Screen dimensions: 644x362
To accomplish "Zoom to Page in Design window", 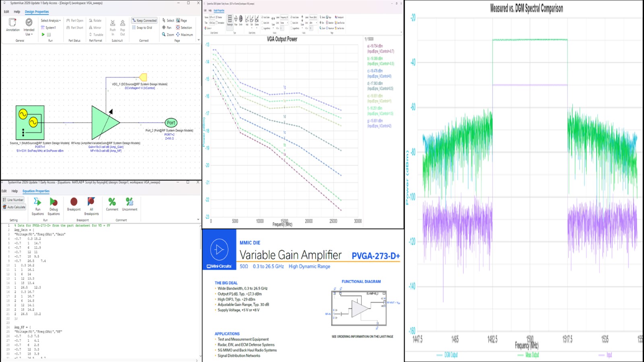I will [182, 21].
